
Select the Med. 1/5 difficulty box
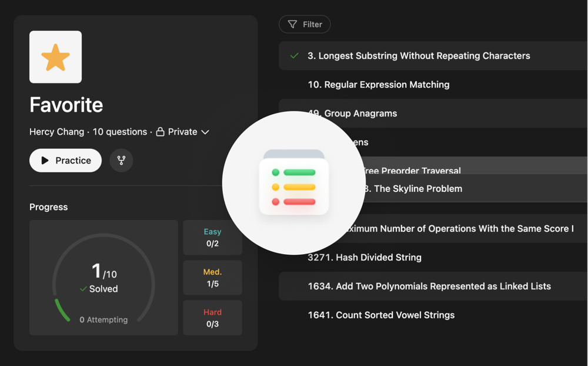tap(212, 277)
